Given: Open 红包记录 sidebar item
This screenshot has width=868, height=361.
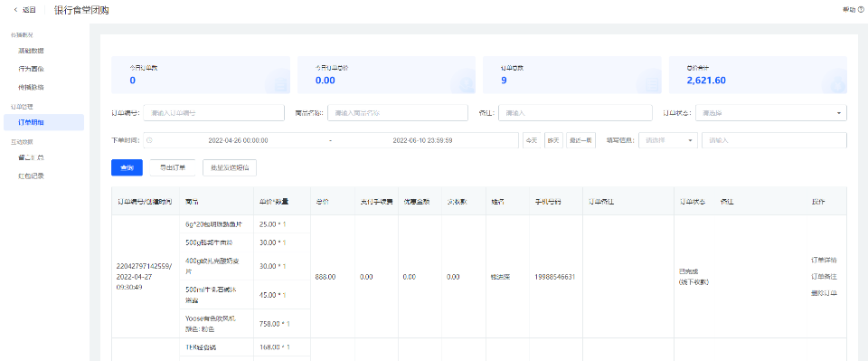Looking at the screenshot, I should (x=31, y=176).
